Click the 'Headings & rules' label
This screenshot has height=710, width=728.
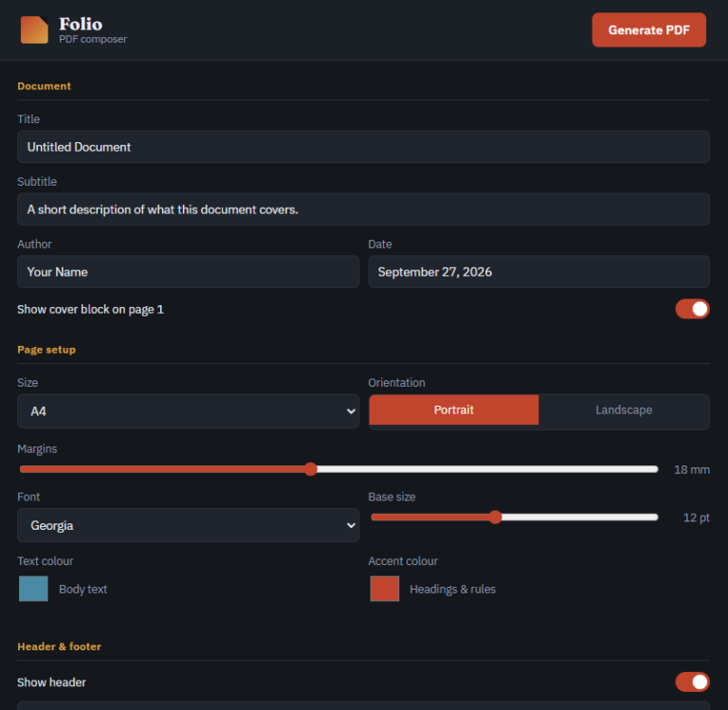pos(453,589)
